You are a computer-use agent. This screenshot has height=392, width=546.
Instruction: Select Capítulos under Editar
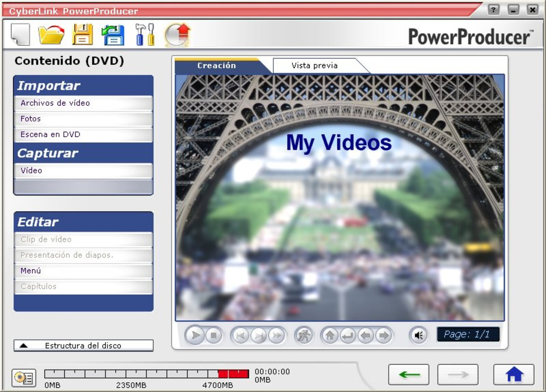[83, 286]
